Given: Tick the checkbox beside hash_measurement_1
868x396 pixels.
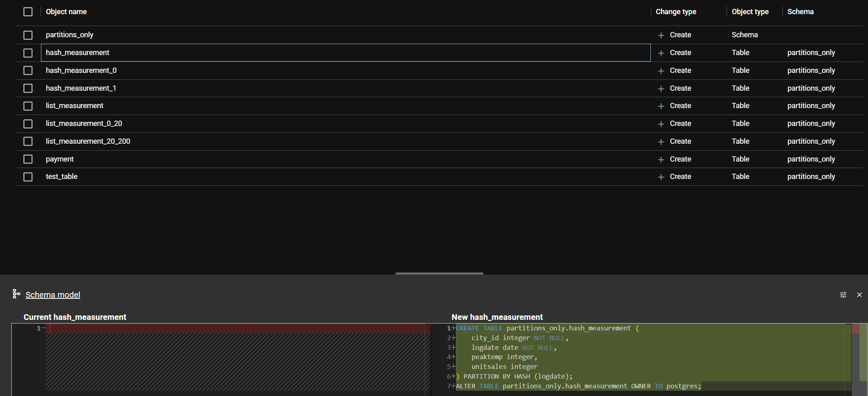Looking at the screenshot, I should pos(28,88).
